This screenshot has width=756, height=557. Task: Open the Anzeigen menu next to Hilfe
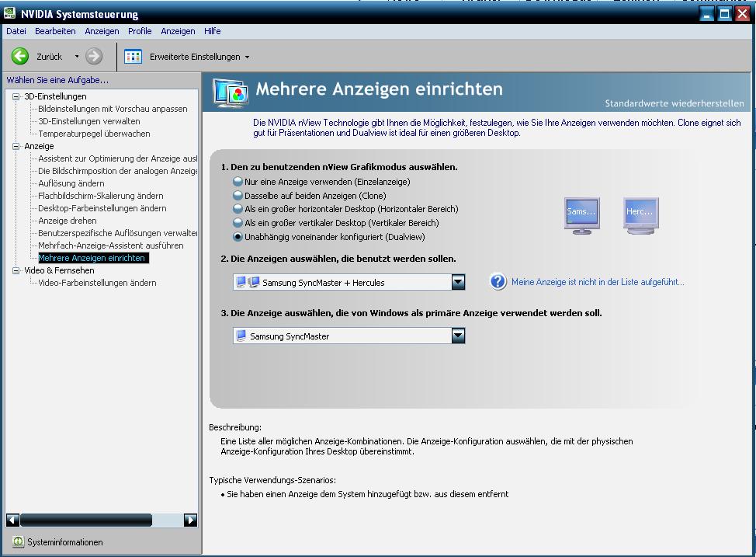click(x=178, y=31)
